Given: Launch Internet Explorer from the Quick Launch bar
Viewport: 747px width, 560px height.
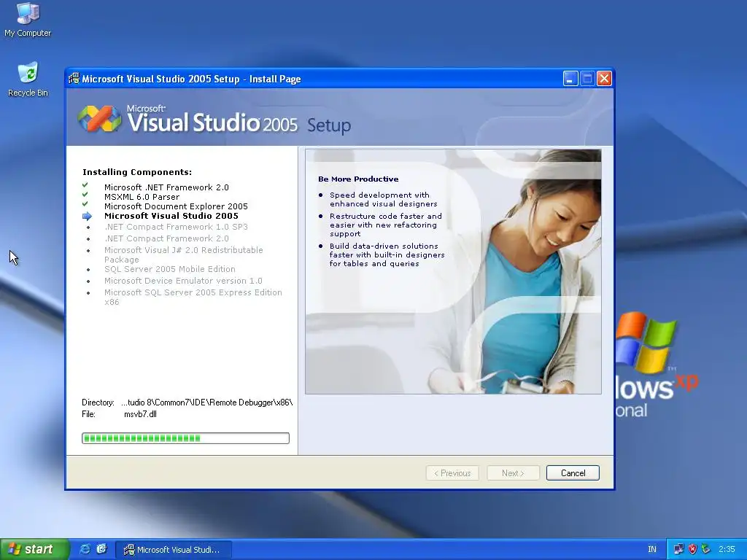Looking at the screenshot, I should (85, 549).
